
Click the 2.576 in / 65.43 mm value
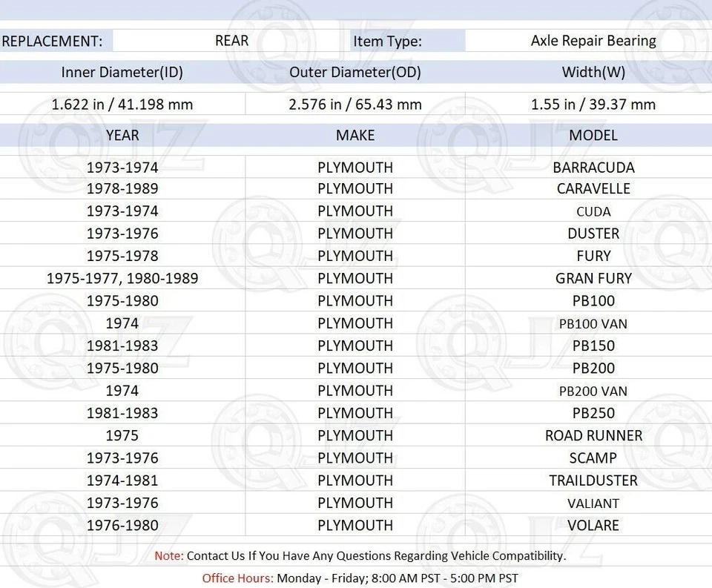click(x=355, y=105)
